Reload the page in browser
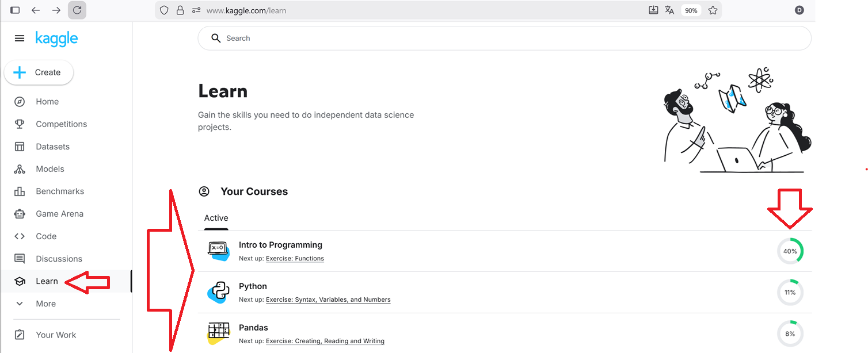The width and height of the screenshot is (868, 353). click(77, 10)
